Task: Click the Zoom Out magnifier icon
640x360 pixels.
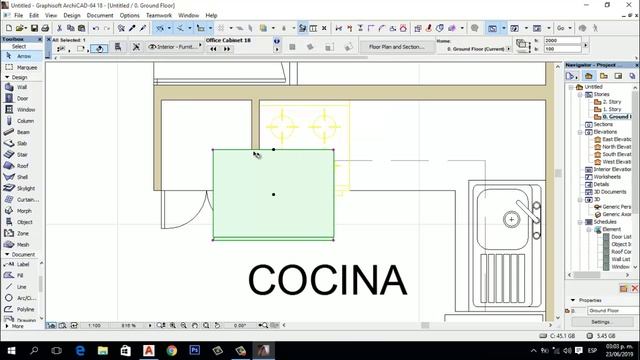Action: [184, 325]
